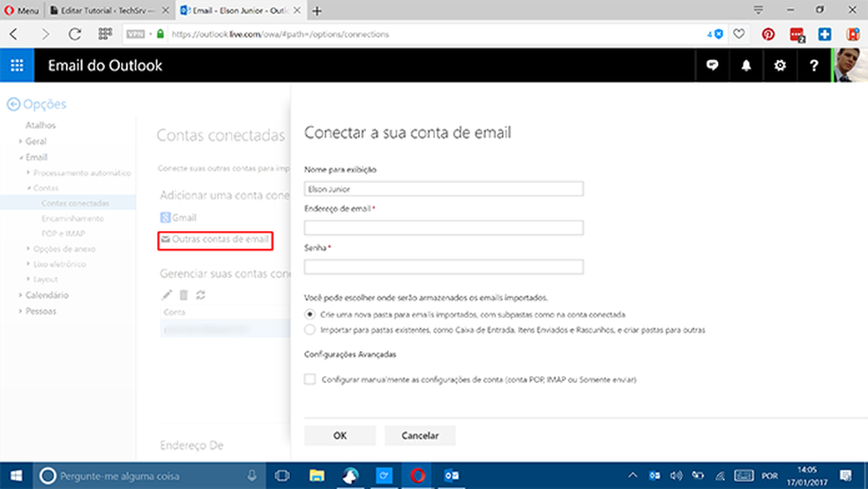The image size is (868, 489).
Task: Open File Explorer from taskbar
Action: coord(317,476)
